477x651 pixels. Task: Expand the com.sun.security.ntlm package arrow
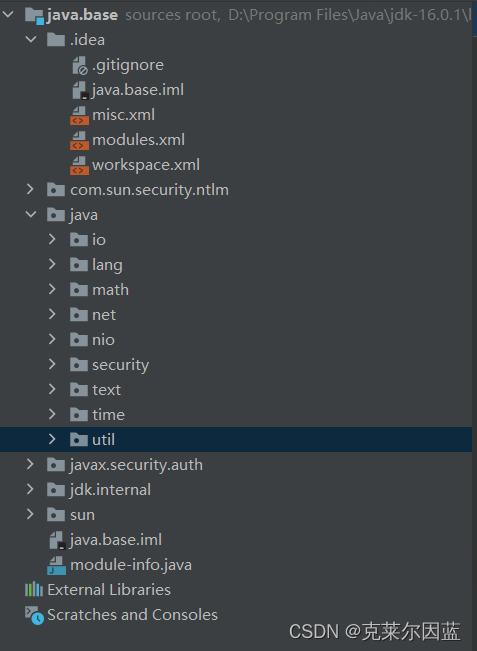tap(30, 190)
